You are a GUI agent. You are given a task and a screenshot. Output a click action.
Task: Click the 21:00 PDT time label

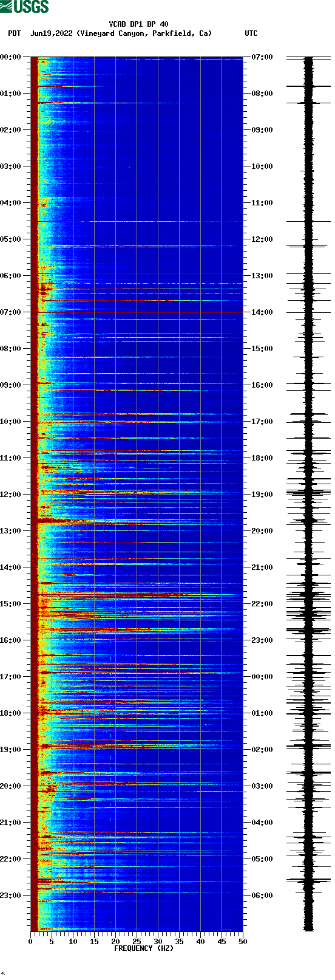tap(11, 823)
